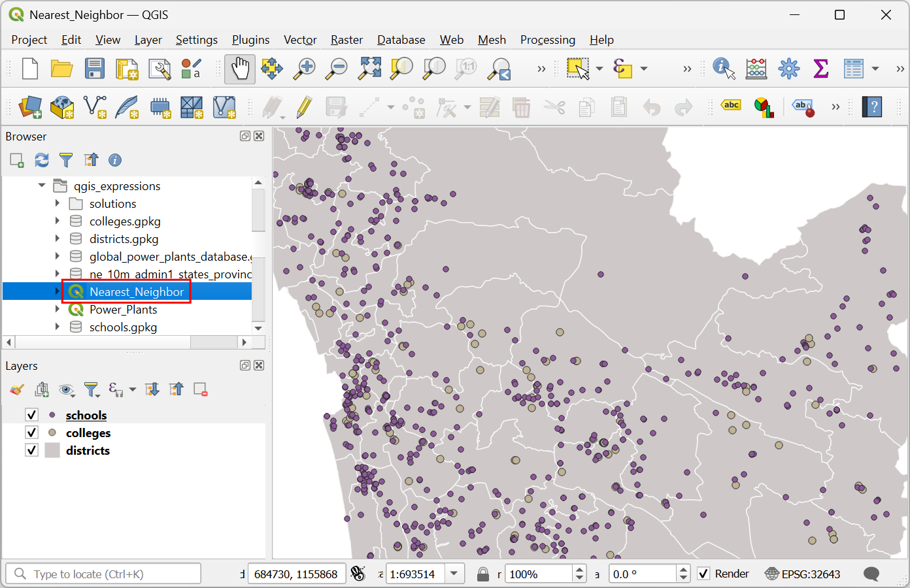The image size is (910, 588).
Task: Open the Field Calculator abacus icon
Action: 756,69
